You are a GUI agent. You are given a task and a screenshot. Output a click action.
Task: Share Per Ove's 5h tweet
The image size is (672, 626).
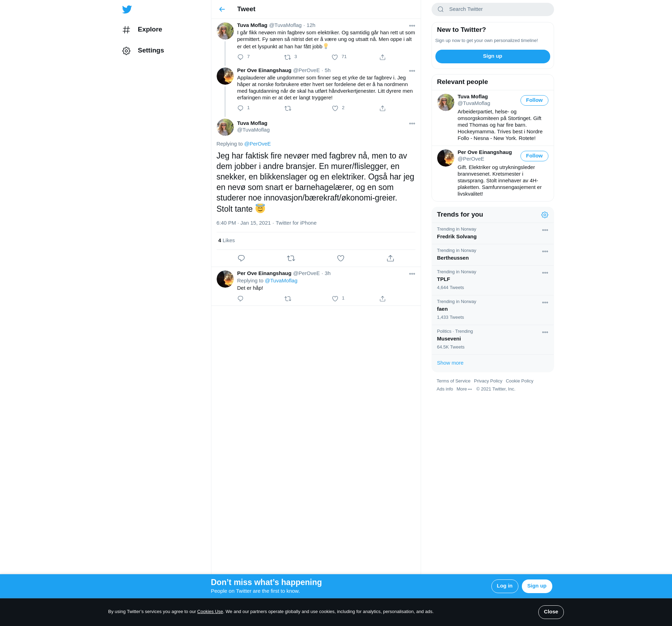pos(383,108)
